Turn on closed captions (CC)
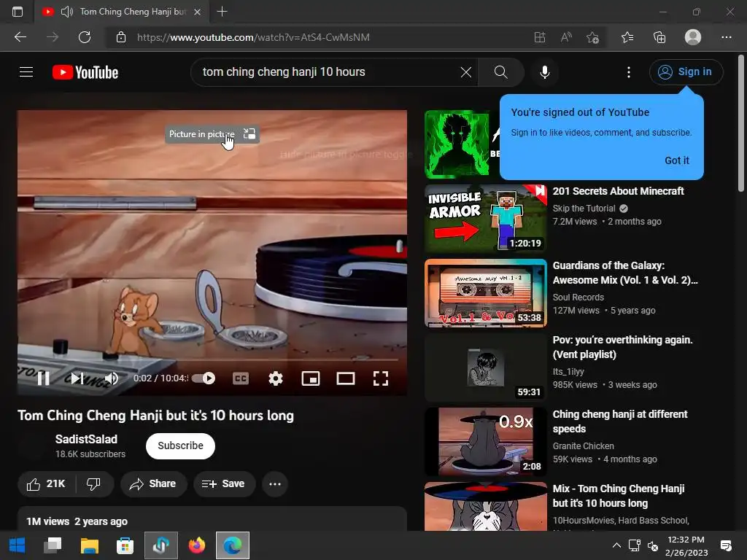This screenshot has width=747, height=560. tap(241, 378)
